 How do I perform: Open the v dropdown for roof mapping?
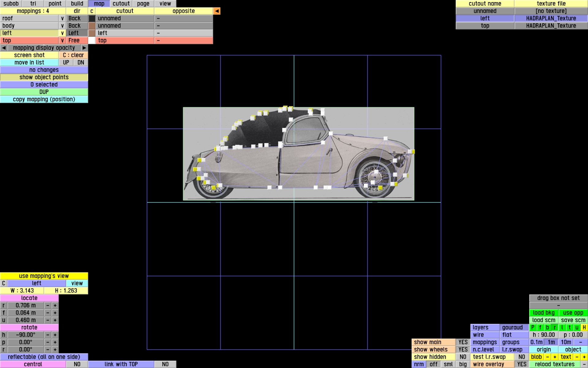62,18
